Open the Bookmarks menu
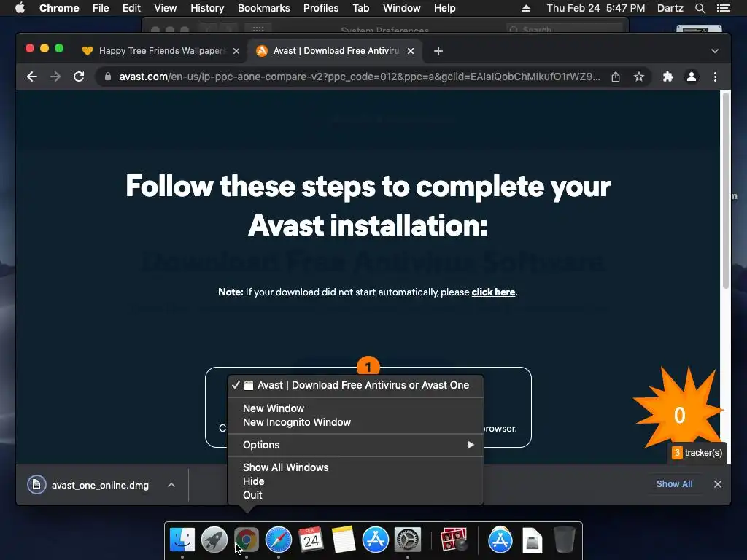 264,8
